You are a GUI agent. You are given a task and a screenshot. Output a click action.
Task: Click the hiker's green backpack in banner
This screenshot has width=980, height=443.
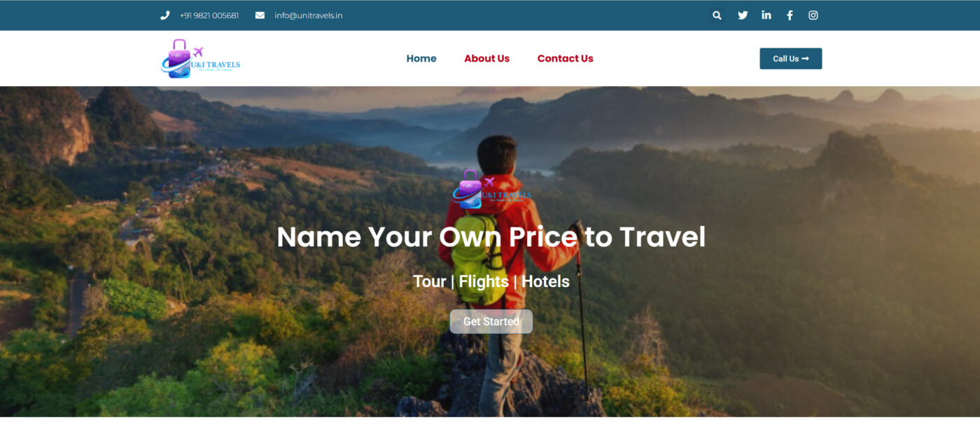pos(480,259)
